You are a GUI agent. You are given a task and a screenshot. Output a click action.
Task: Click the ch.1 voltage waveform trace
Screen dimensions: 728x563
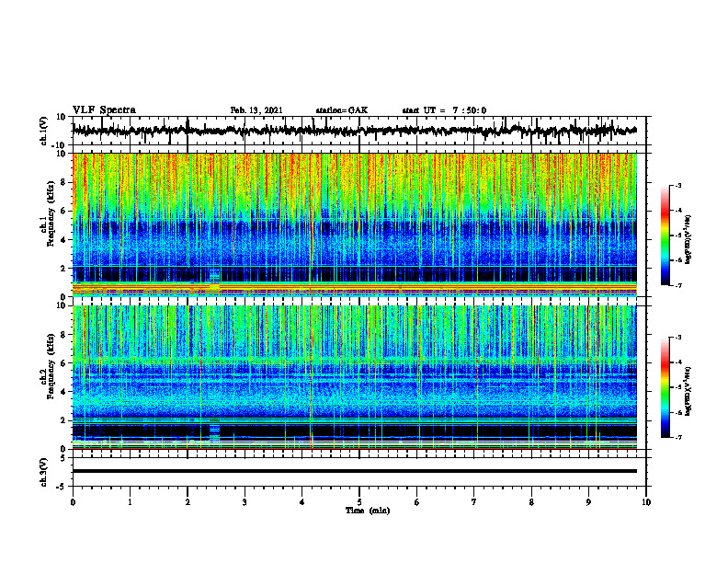tap(354, 131)
